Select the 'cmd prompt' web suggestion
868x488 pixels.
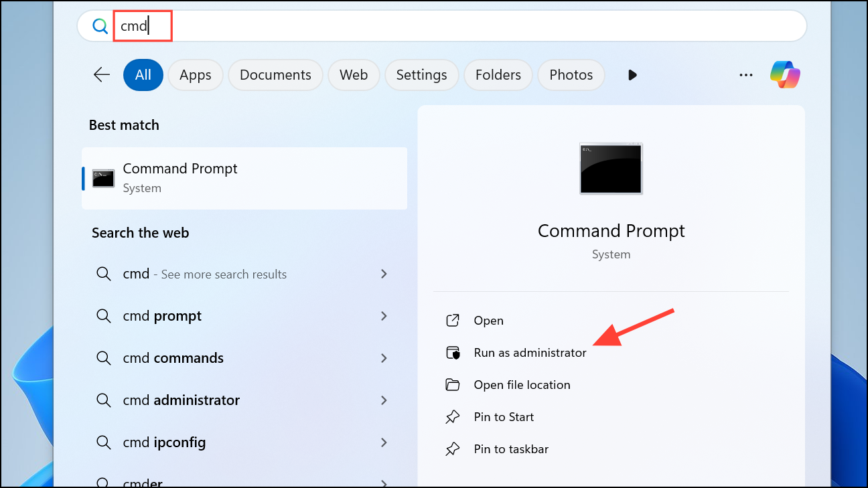coord(244,316)
